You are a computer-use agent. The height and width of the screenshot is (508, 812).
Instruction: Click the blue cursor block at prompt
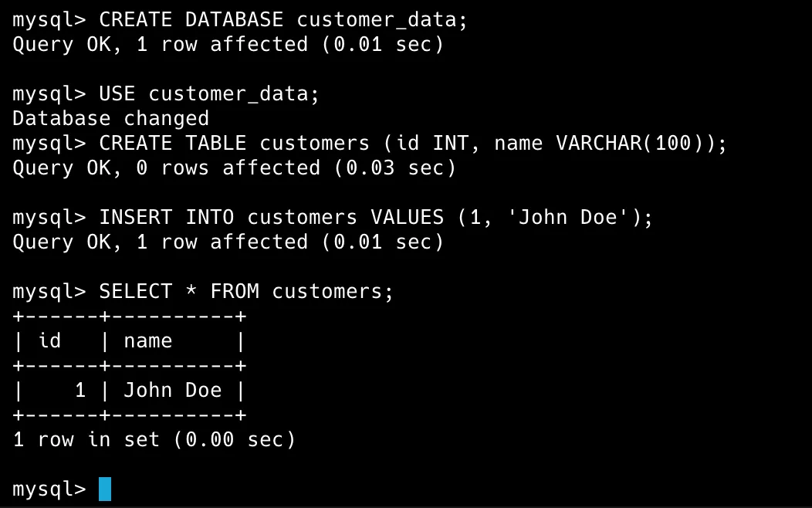tap(105, 489)
